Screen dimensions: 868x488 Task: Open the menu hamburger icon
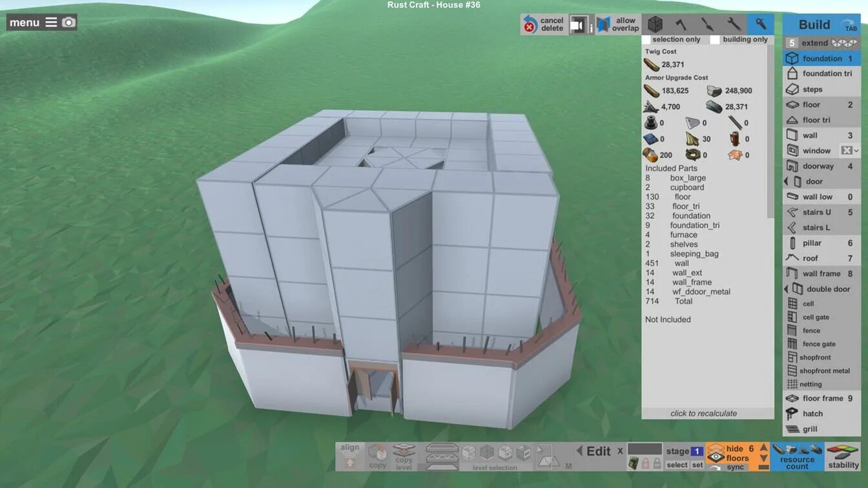click(x=51, y=23)
